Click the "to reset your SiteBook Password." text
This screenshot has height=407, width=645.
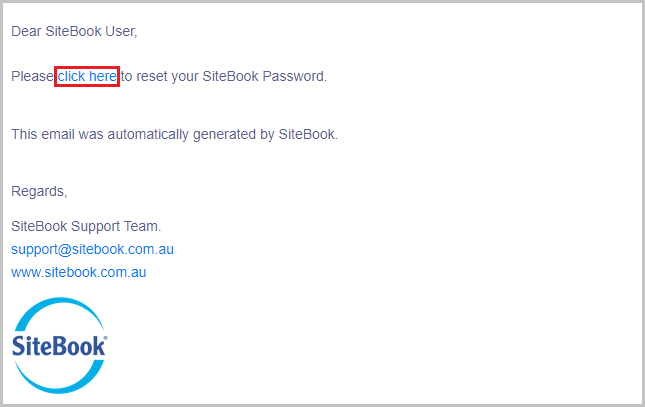[224, 76]
